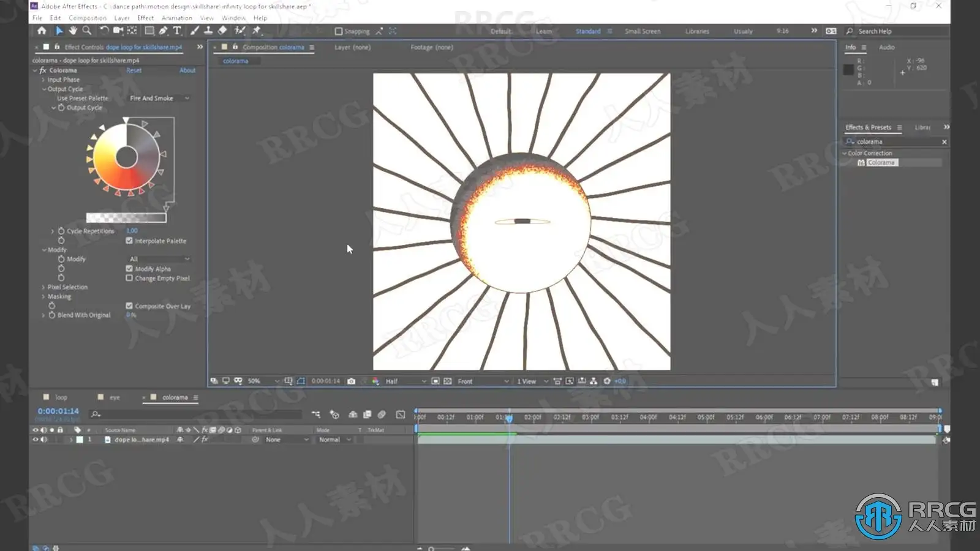Toggle the Snapping checkbox
This screenshot has width=980, height=551.
339,31
